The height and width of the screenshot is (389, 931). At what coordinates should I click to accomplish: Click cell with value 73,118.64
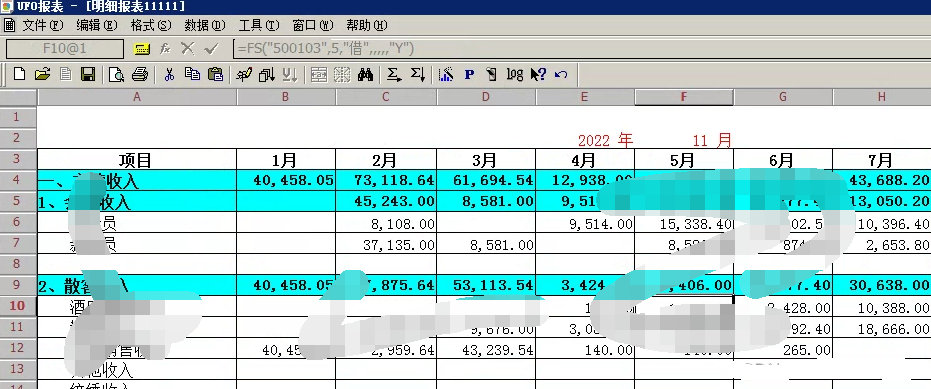(x=386, y=180)
